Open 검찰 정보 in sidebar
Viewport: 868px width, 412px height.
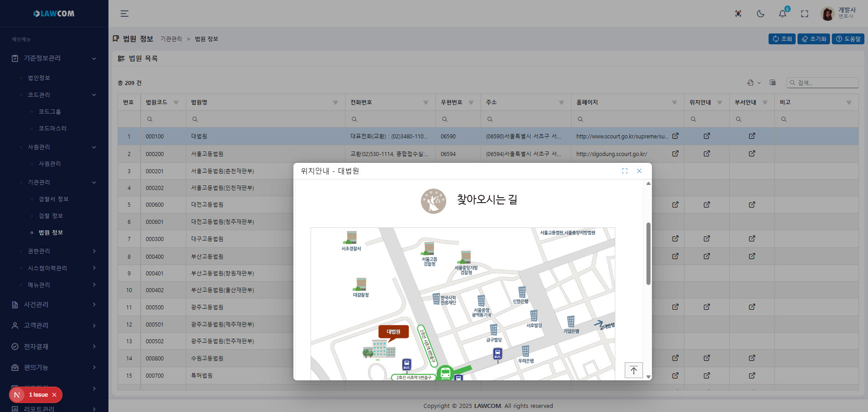pos(51,216)
